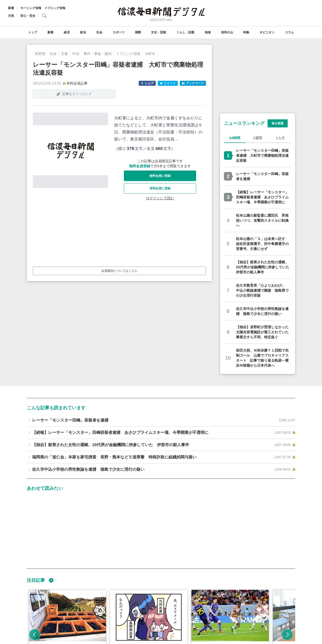Click 大町市 article tag

(150, 54)
